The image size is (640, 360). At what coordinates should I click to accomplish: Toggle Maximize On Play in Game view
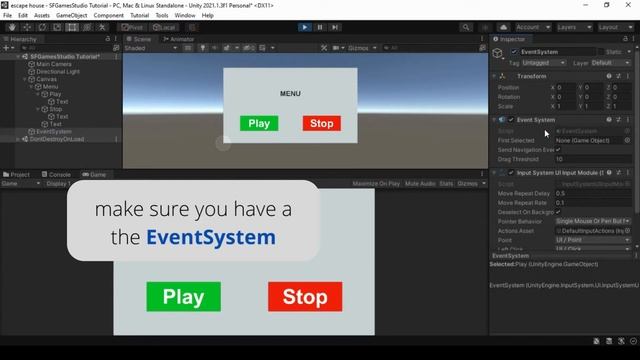tap(376, 184)
